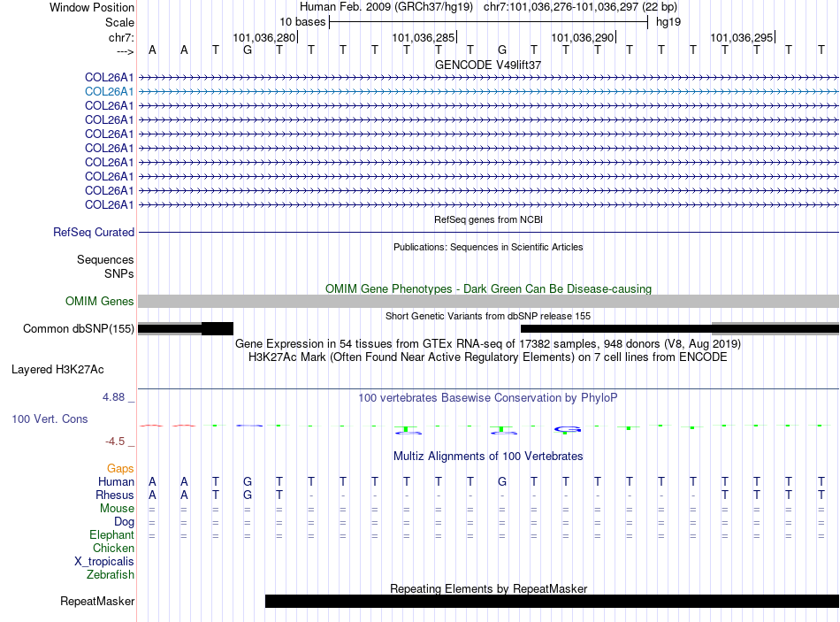Screen dimensions: 840x622
Task: Click the blue G glyph in PhyloP track
Action: (568, 429)
